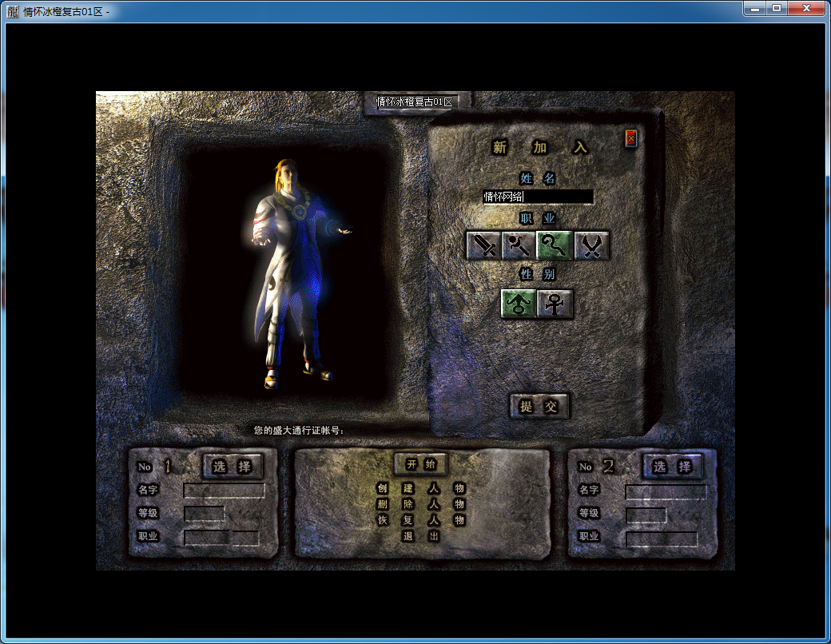This screenshot has width=831, height=644.
Task: Click the 职业 field of slot No 2
Action: coord(662,539)
